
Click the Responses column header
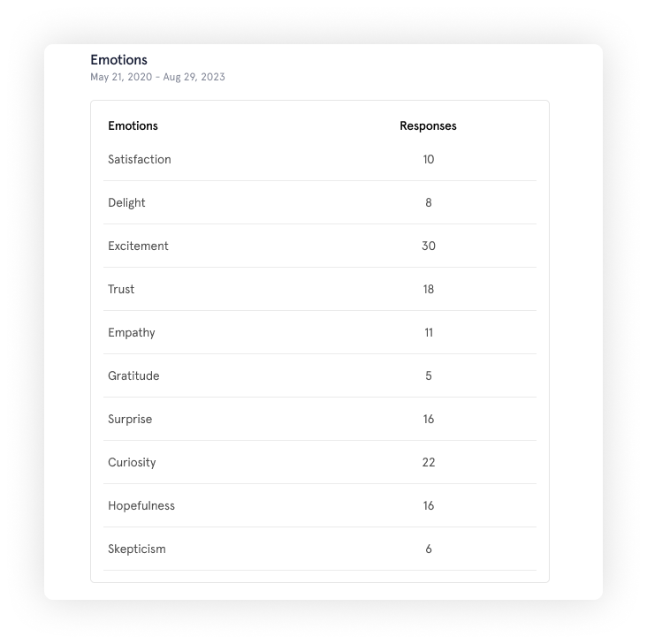(x=428, y=125)
